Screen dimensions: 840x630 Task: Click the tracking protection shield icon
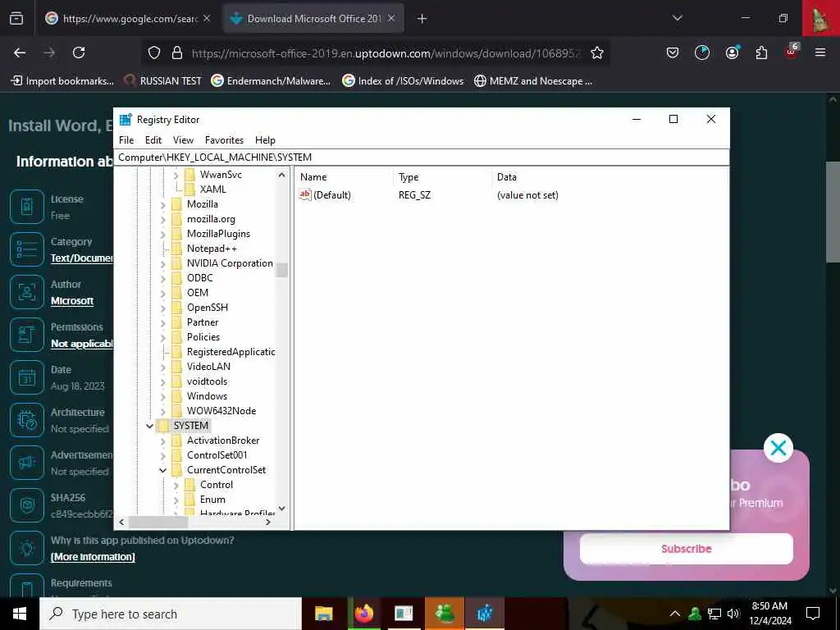tap(154, 52)
